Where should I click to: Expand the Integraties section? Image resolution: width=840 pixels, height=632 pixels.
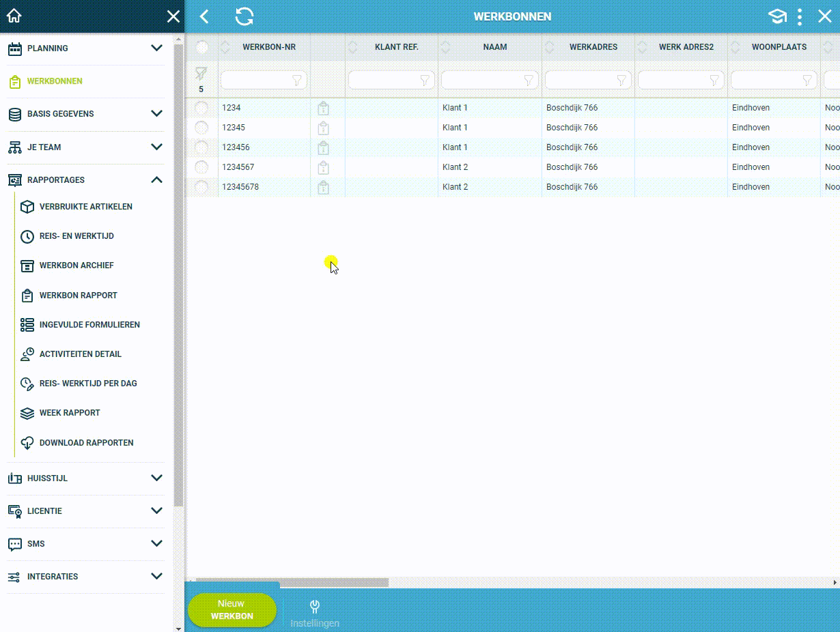[156, 576]
